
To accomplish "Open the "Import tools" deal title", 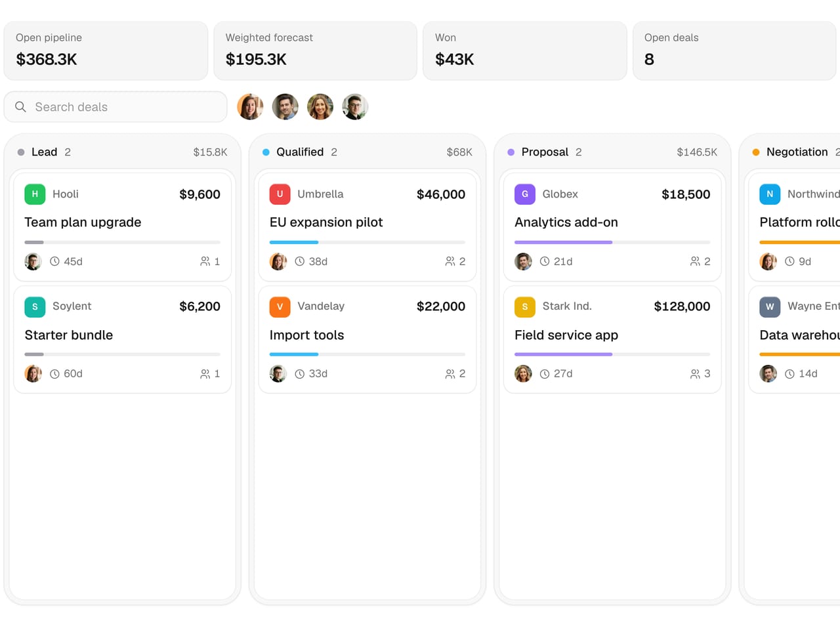I will tap(306, 335).
